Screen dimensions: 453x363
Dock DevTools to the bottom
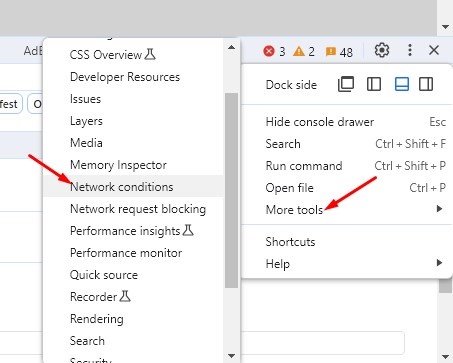(402, 84)
